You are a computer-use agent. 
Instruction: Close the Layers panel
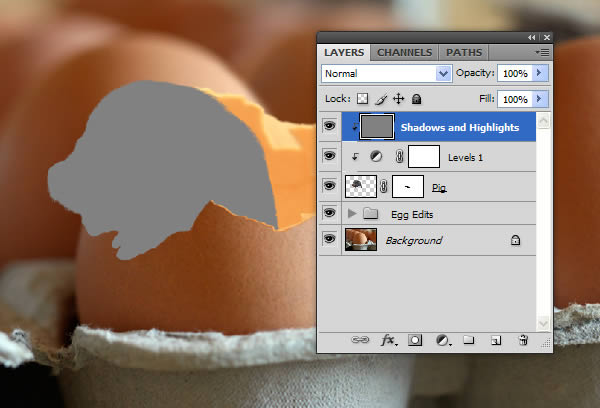[x=547, y=38]
